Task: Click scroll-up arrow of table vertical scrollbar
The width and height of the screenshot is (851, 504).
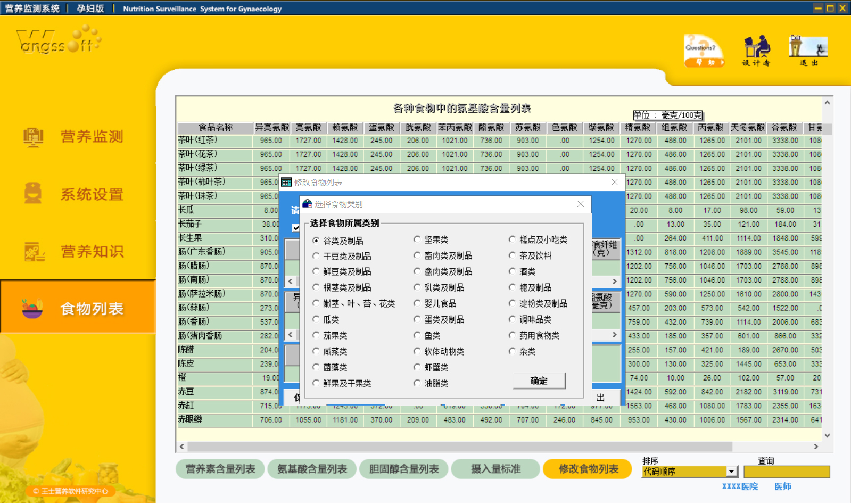Action: (827, 102)
